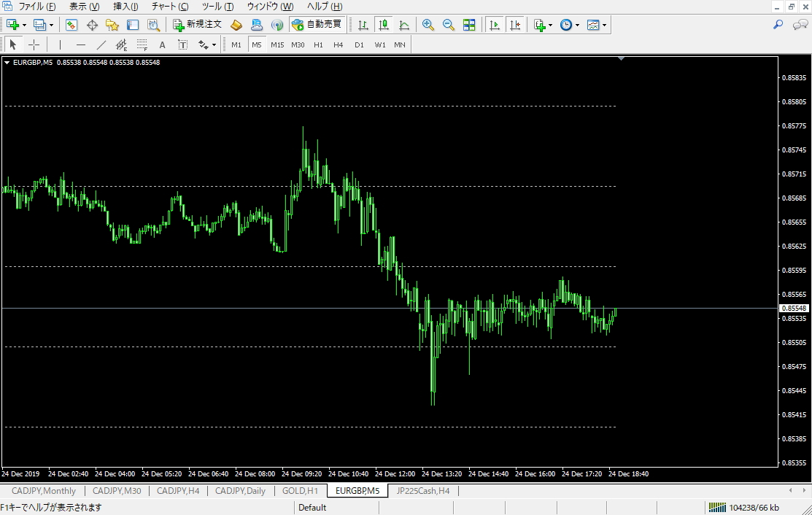The image size is (812, 515).
Task: Open the search magnifier icon
Action: coord(778,24)
